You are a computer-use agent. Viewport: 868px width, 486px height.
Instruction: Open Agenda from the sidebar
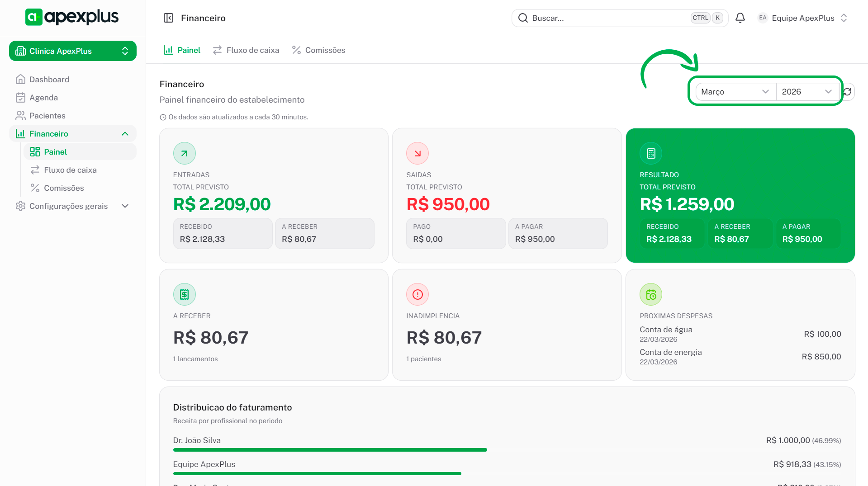tap(43, 98)
